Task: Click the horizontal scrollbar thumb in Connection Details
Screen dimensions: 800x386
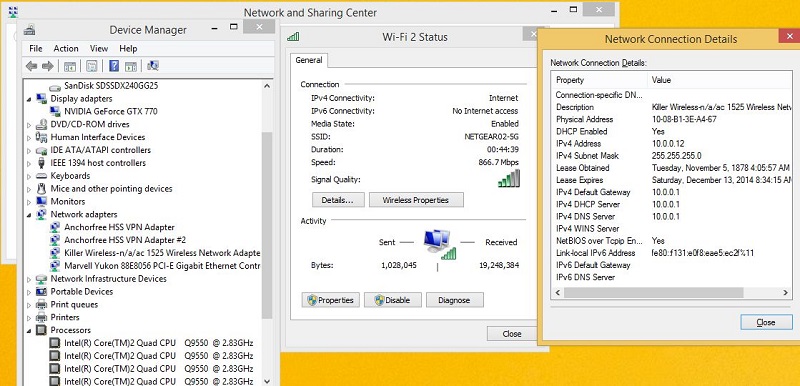Action: [x=653, y=293]
